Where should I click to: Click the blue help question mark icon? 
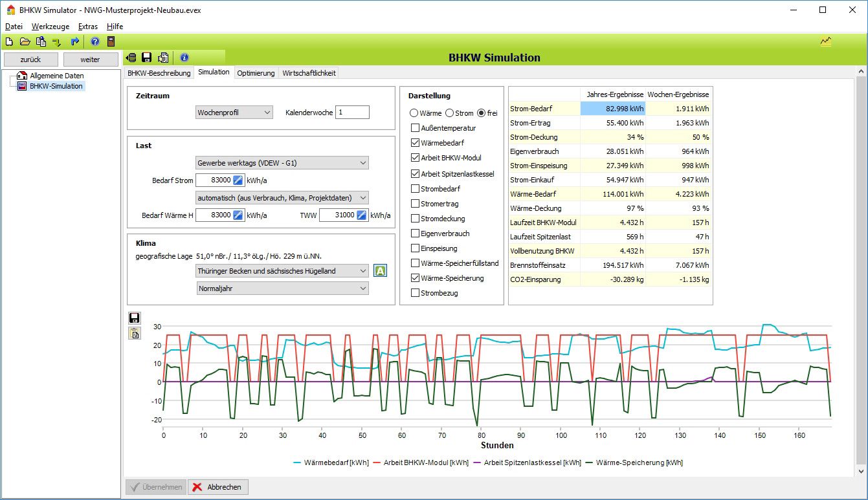[x=95, y=41]
